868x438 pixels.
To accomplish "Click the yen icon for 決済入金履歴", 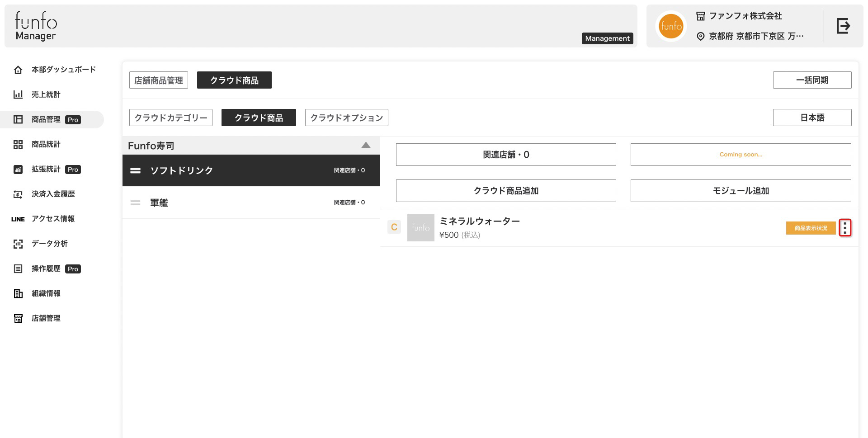I will point(18,194).
